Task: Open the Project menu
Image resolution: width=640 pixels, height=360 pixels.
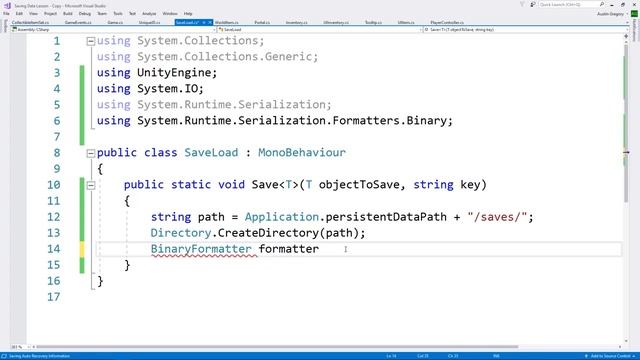Action: [50, 13]
